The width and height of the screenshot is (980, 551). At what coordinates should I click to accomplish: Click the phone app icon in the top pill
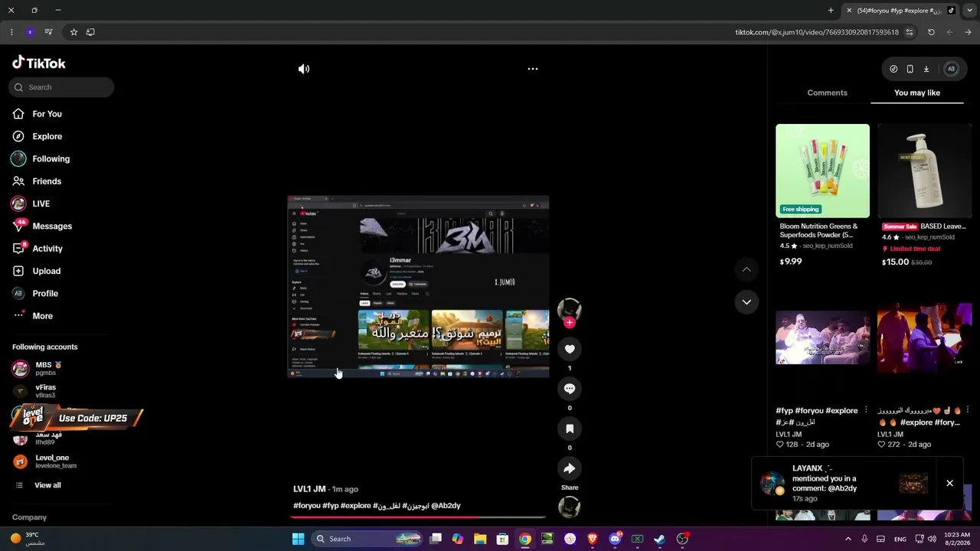coord(910,69)
